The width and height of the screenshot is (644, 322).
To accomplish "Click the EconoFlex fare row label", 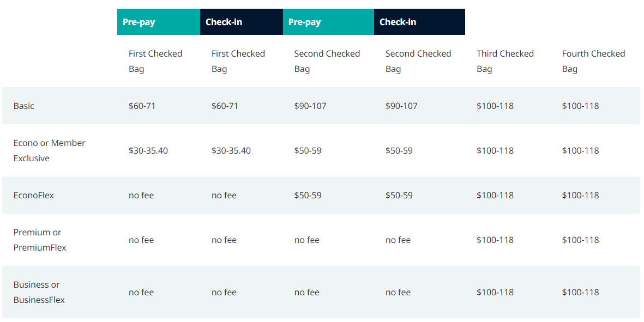I will point(34,196).
